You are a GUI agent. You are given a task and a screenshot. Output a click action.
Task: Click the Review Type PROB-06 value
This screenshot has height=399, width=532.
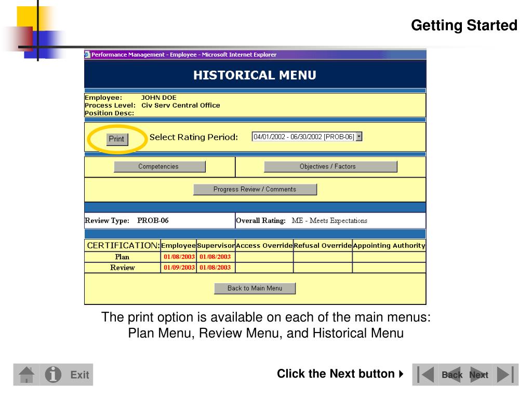pyautogui.click(x=153, y=220)
